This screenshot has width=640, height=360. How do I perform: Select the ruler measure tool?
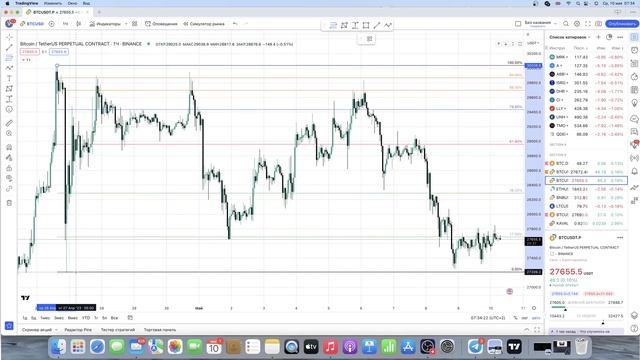9,123
